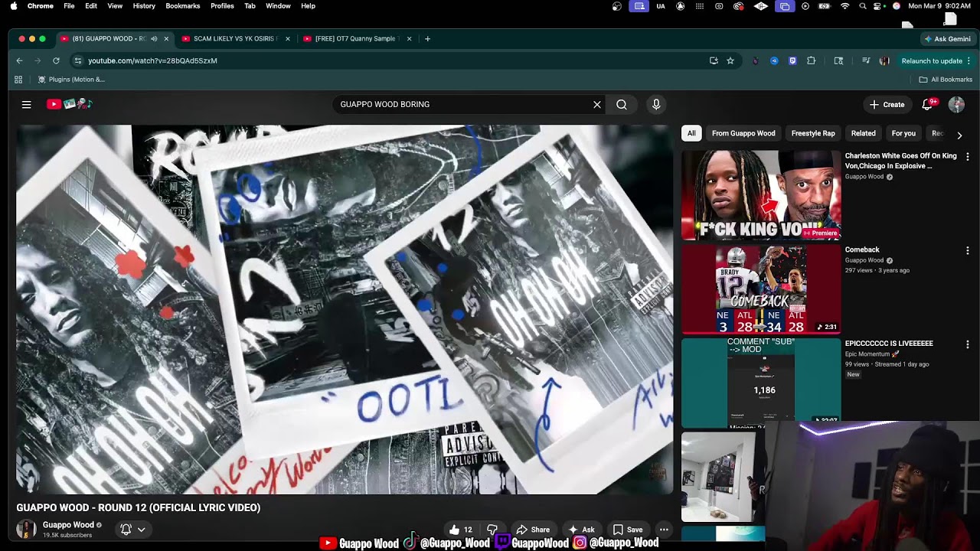Click Relaunch to update button

[x=936, y=60]
